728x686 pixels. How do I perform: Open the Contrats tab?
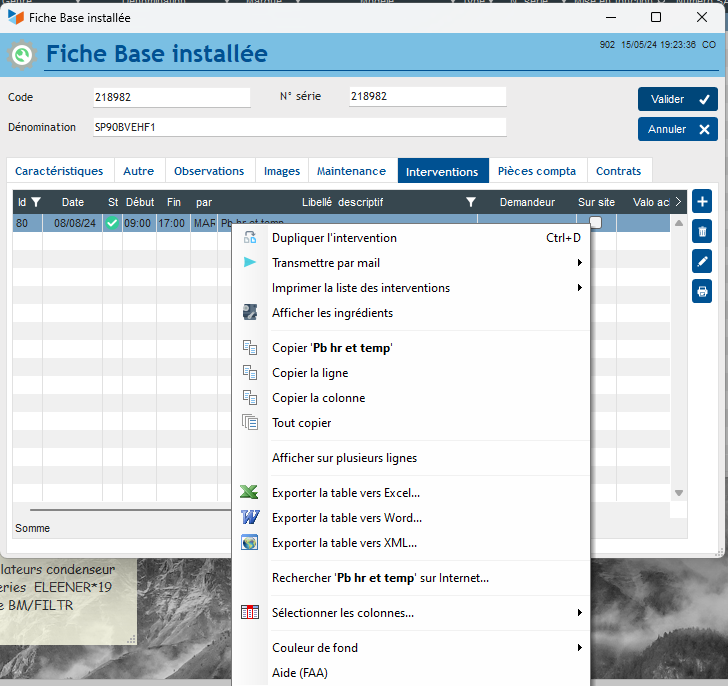point(618,171)
